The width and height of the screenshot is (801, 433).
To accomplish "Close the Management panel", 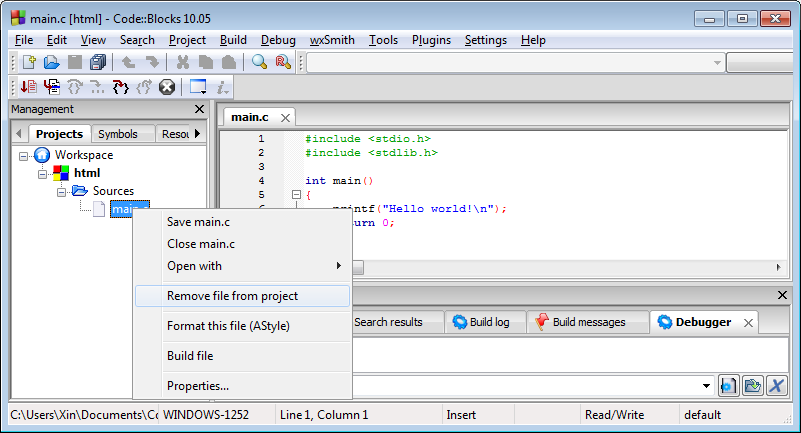I will [198, 109].
